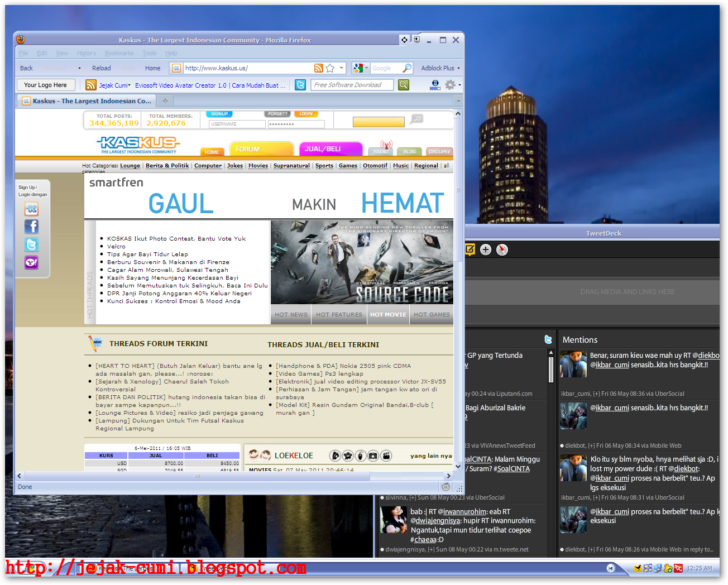Select the Kaskus FORUM tab
The height and width of the screenshot is (585, 728).
click(x=261, y=149)
